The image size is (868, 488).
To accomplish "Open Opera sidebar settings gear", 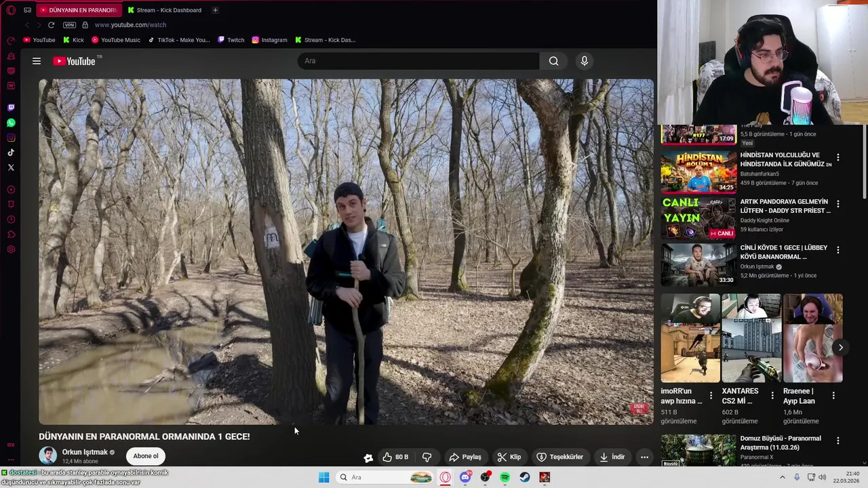I will coord(11,249).
